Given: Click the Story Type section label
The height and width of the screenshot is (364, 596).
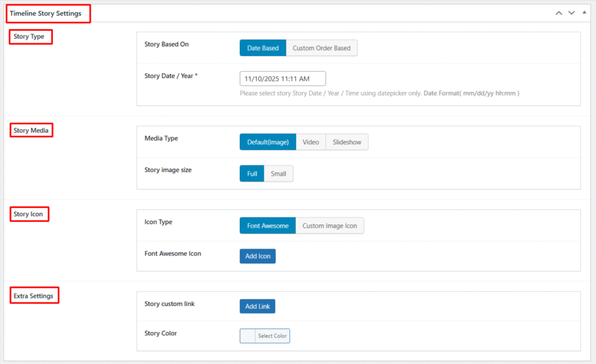Looking at the screenshot, I should pyautogui.click(x=30, y=37).
